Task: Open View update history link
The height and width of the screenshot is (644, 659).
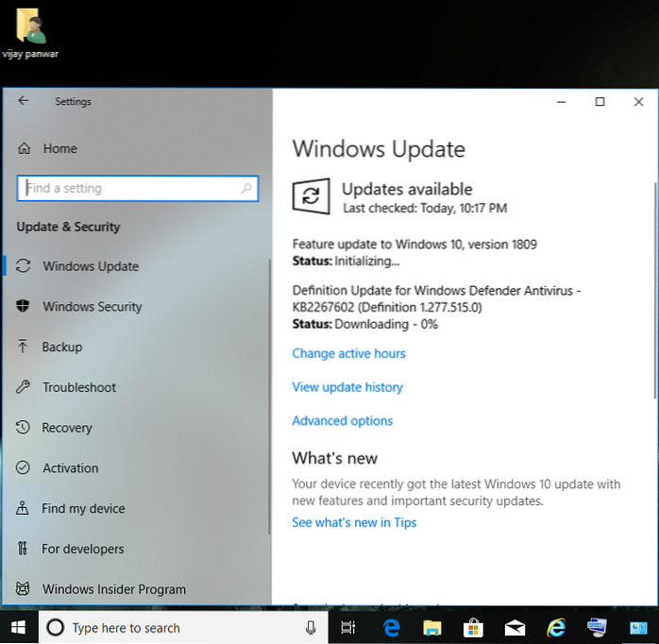Action: (x=347, y=387)
